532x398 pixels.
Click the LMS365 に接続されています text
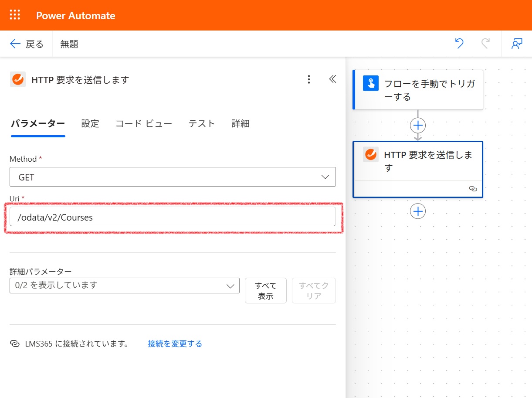pos(77,344)
